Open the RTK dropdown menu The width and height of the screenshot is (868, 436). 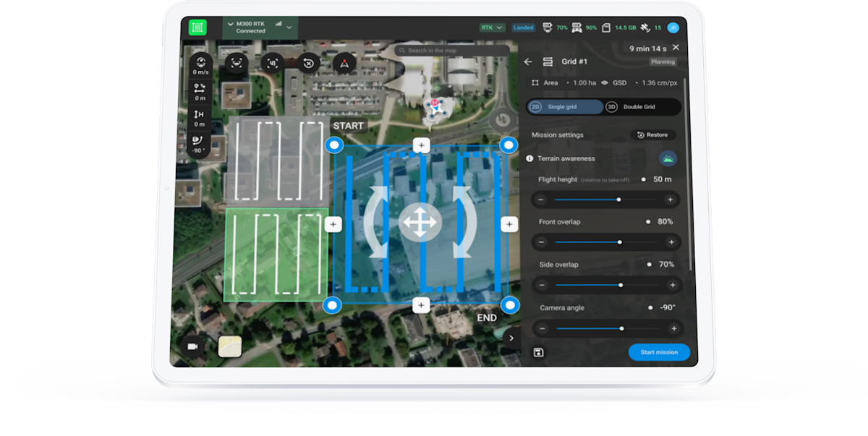tap(493, 27)
